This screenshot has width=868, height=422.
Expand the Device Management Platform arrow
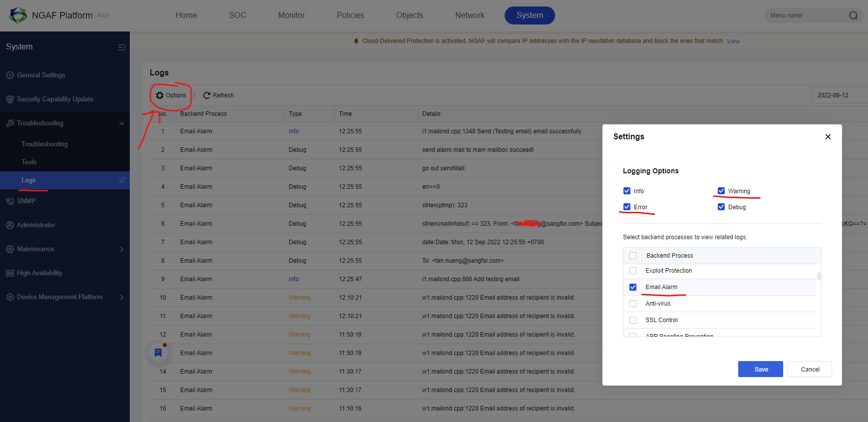[122, 297]
